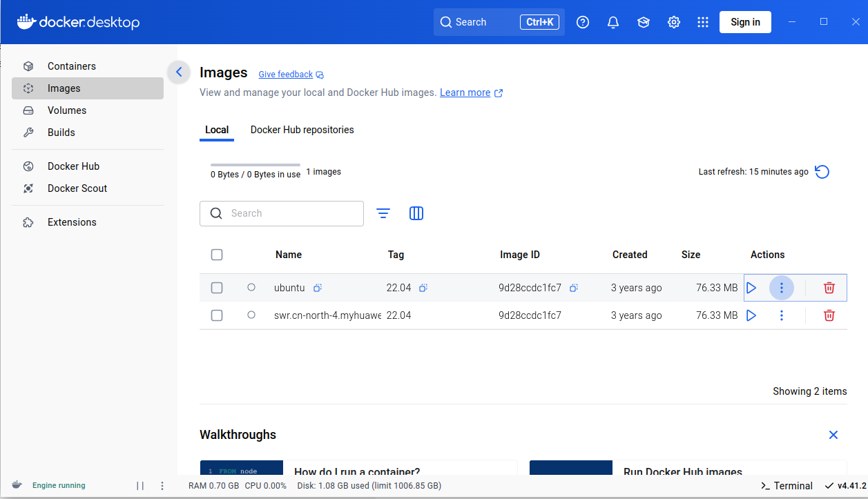Go to Containers in sidebar
This screenshot has height=499, width=868.
(x=88, y=66)
